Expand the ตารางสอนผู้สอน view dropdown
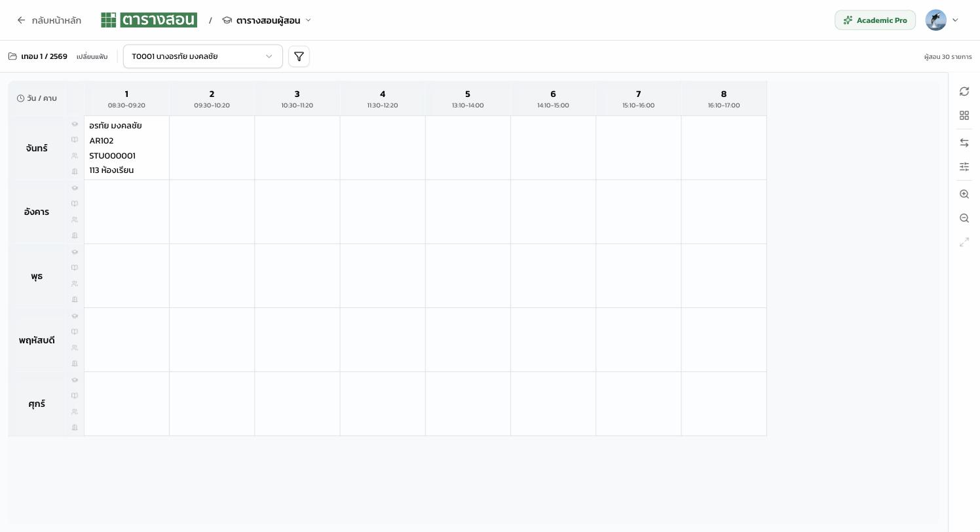 (x=267, y=20)
